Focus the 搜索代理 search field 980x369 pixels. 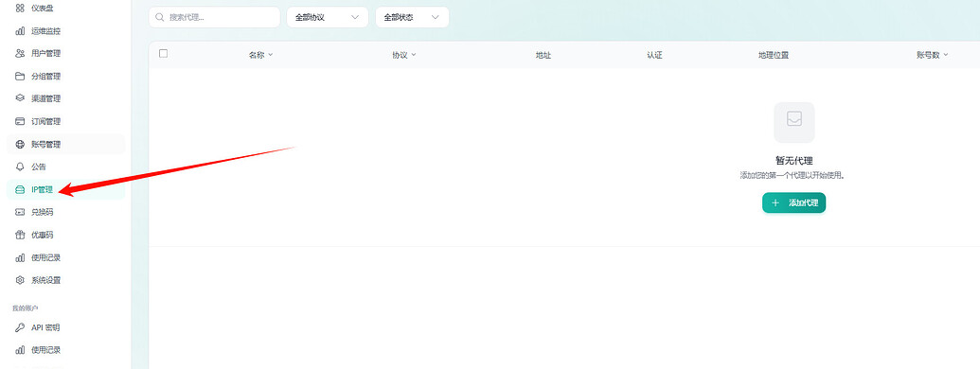(x=214, y=17)
